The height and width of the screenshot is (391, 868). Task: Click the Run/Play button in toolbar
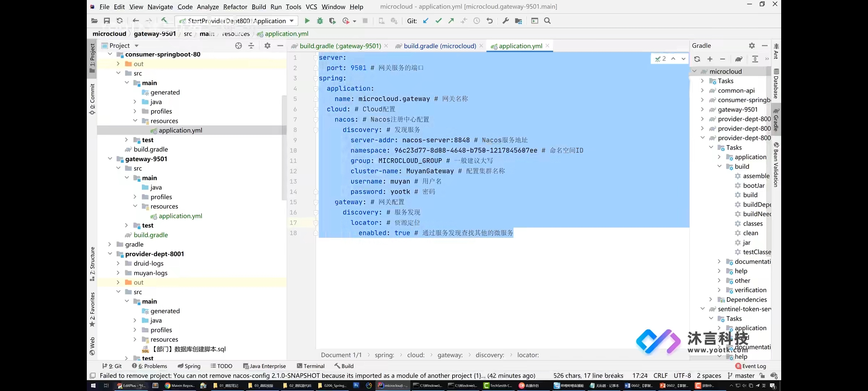(x=307, y=21)
